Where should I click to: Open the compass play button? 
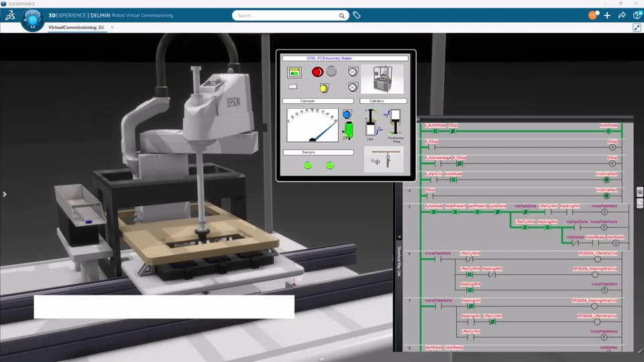coord(32,19)
